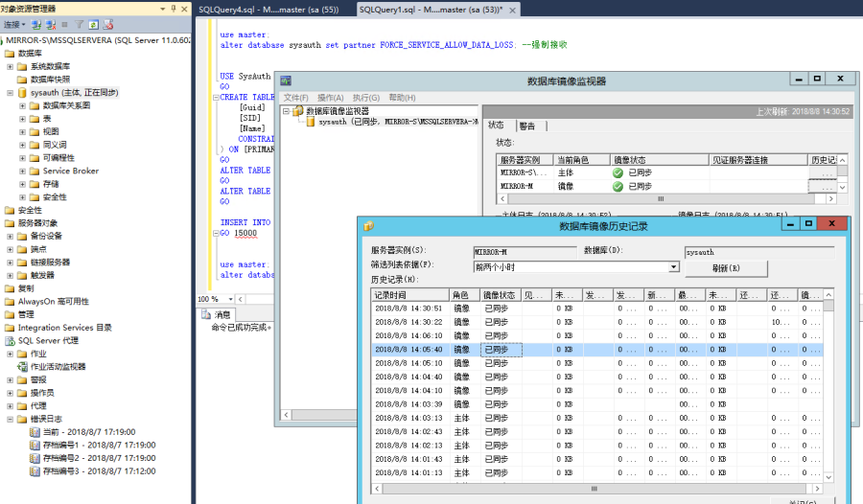Collapse the CREATE TABLE code block
Screen dimensions: 863x504
[216, 98]
